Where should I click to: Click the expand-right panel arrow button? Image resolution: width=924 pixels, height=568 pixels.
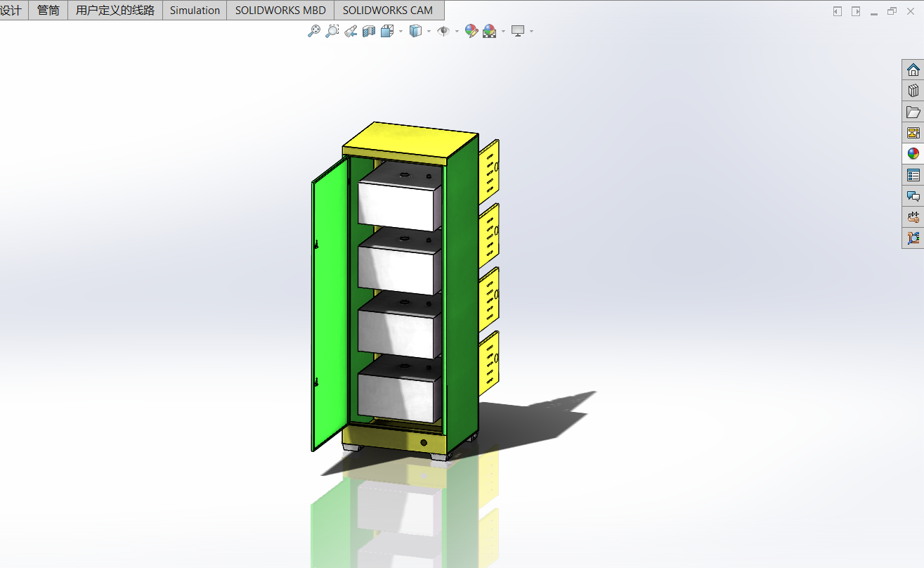856,11
